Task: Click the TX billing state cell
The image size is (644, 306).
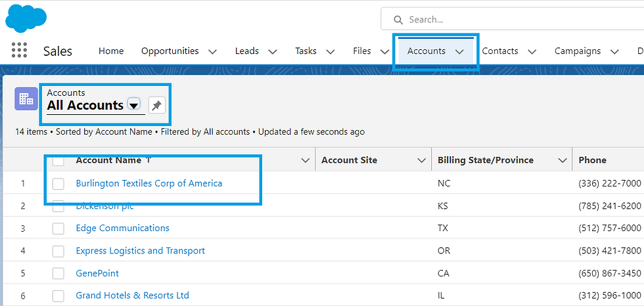Action: [x=443, y=228]
